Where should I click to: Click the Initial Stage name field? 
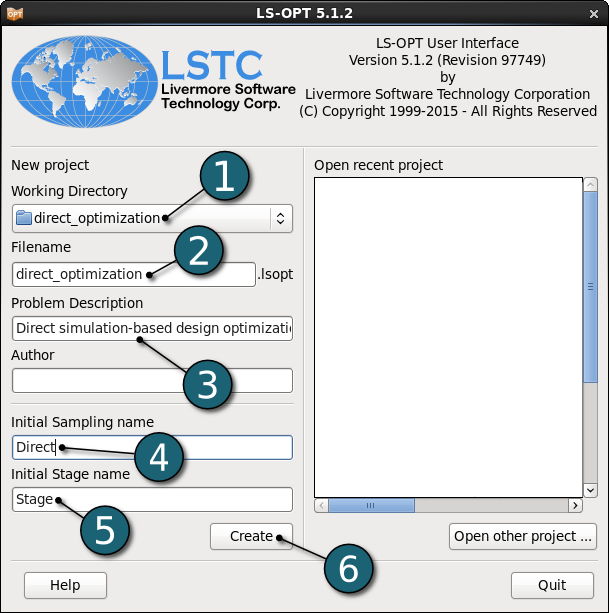click(x=152, y=499)
